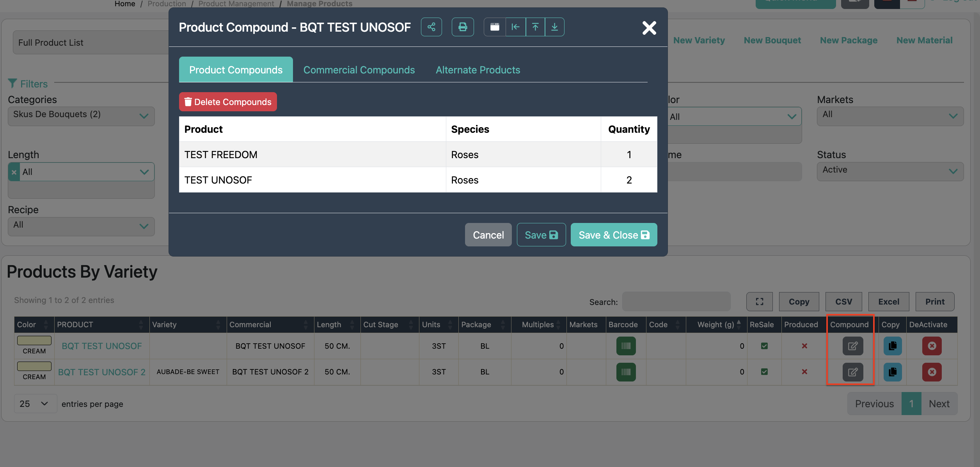The height and width of the screenshot is (467, 980).
Task: Open barcode for BQT TEST UNOSOF row
Action: coord(626,346)
